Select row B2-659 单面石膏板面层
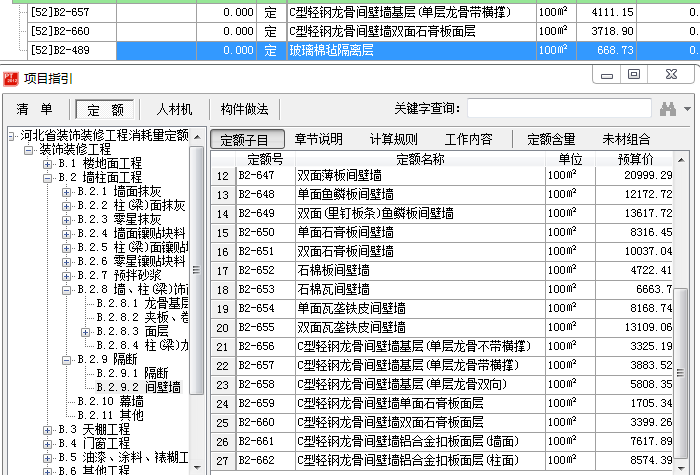The image size is (700, 475). pyautogui.click(x=442, y=404)
